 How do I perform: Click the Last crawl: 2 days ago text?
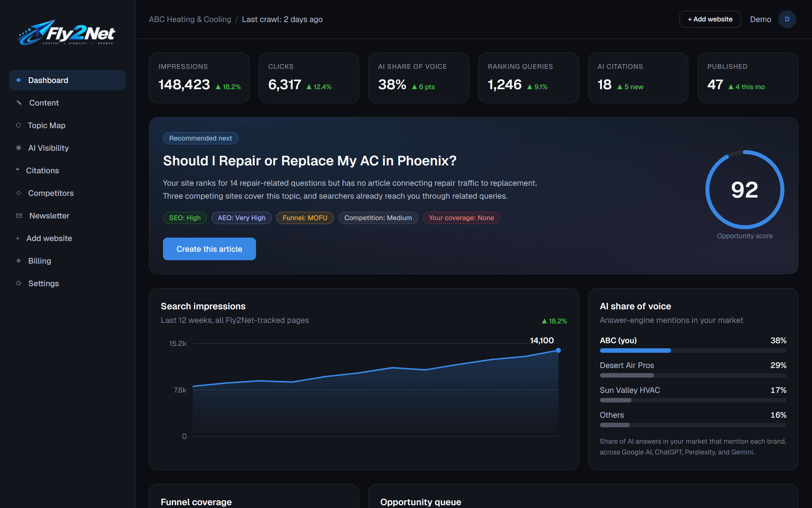pos(282,19)
